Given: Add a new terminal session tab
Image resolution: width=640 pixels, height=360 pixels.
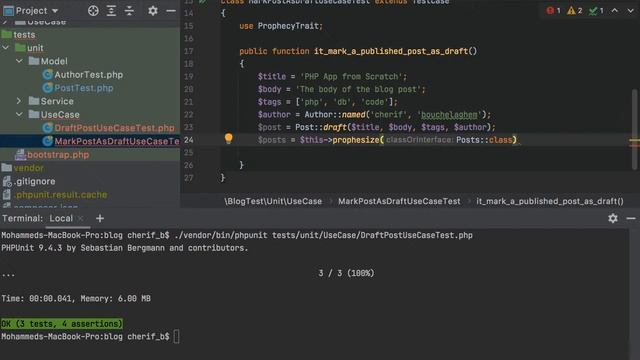Looking at the screenshot, I should click(x=100, y=218).
